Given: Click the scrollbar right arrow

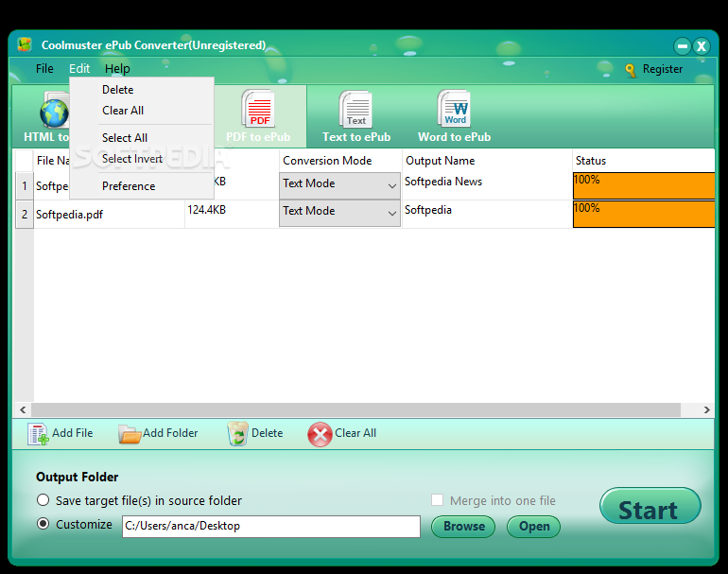Looking at the screenshot, I should 706,410.
